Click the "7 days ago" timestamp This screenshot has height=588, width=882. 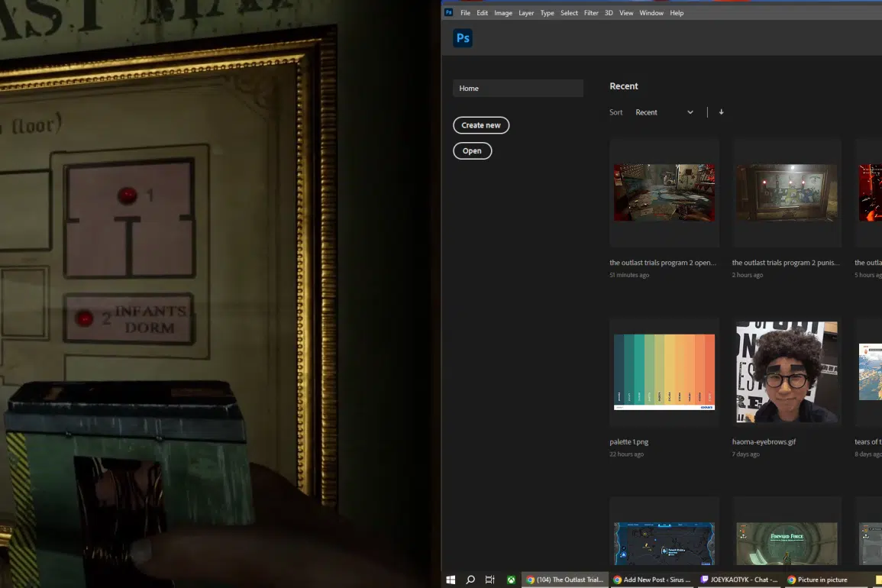tap(746, 454)
